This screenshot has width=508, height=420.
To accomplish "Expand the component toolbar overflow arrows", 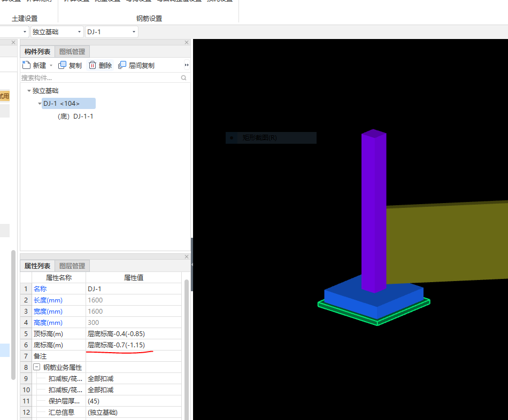I will click(x=187, y=65).
